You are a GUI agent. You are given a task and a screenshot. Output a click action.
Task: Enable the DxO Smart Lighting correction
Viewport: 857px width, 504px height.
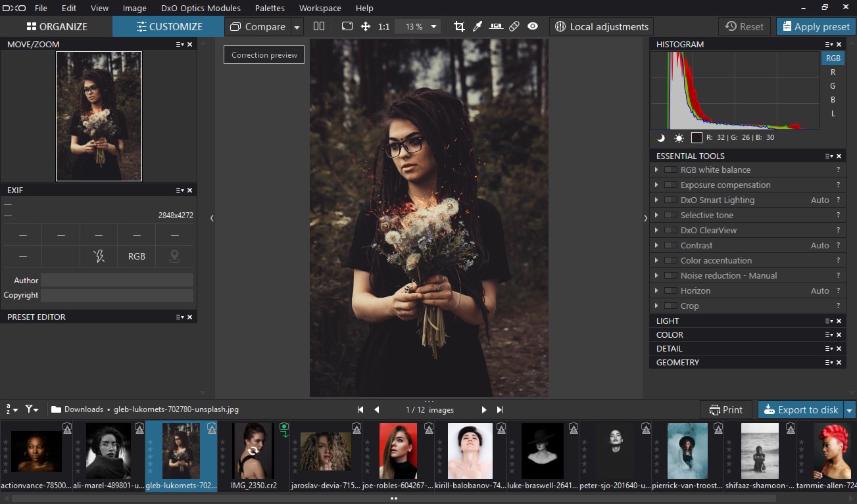(670, 200)
